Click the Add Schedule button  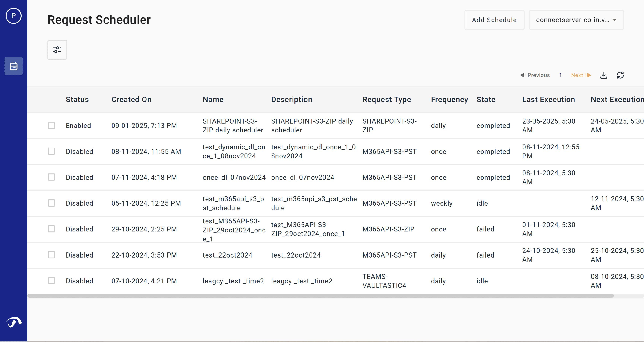click(x=494, y=20)
